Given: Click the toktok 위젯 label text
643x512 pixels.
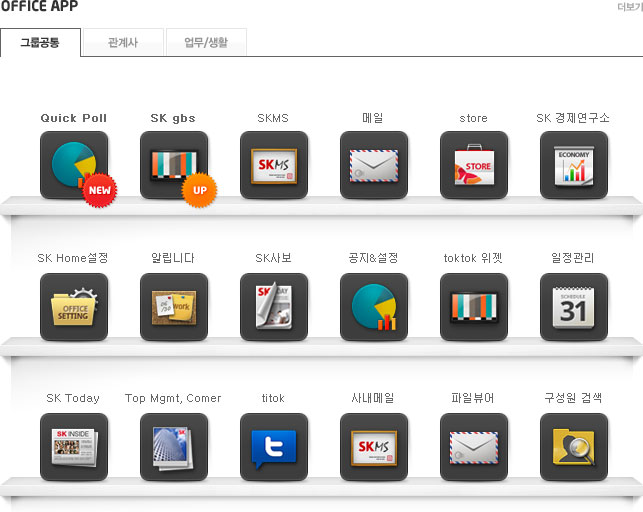Looking at the screenshot, I should pyautogui.click(x=473, y=258).
